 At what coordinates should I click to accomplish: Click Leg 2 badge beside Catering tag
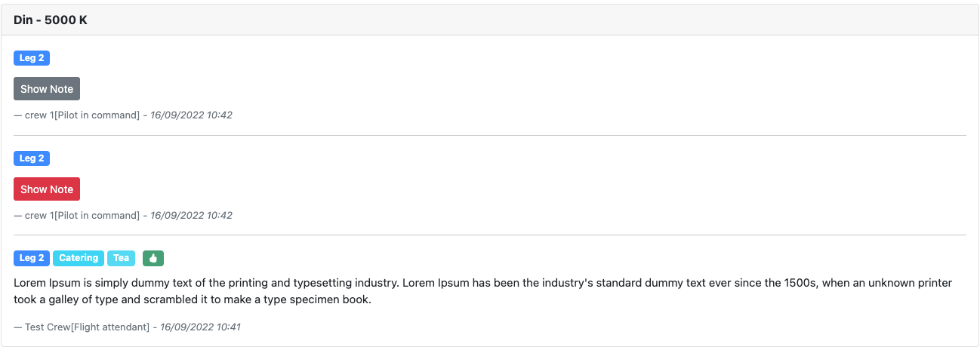(x=32, y=258)
